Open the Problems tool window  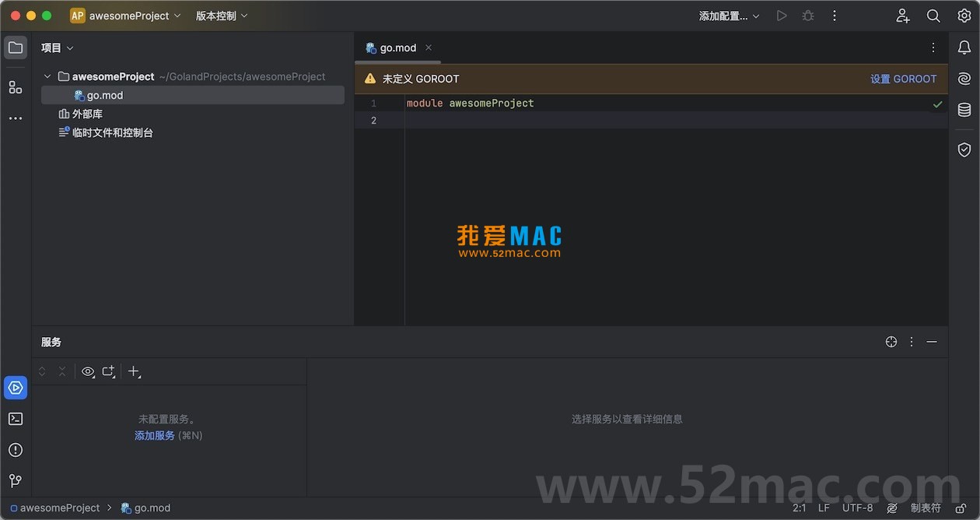pos(16,450)
